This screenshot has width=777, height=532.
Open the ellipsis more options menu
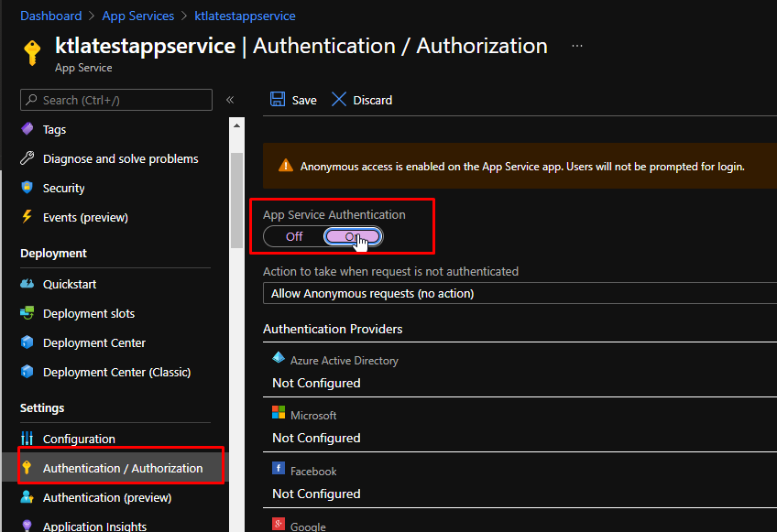tap(577, 46)
